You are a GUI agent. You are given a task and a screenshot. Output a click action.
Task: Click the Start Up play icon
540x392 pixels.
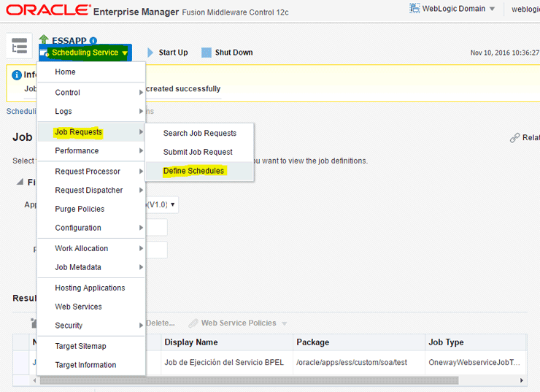(150, 53)
